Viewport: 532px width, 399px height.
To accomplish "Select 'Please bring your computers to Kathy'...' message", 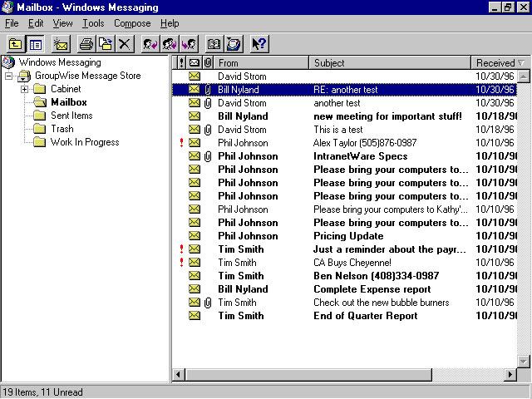I will [x=344, y=209].
